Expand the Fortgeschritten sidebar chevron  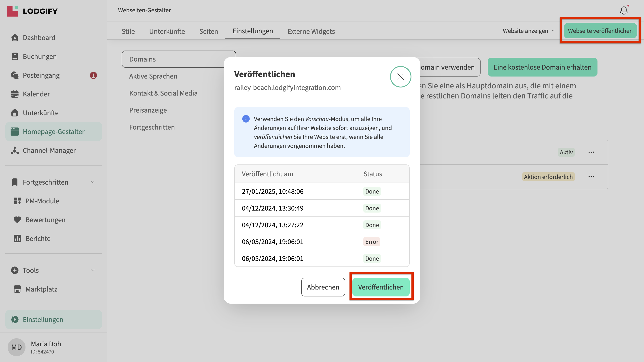[93, 182]
